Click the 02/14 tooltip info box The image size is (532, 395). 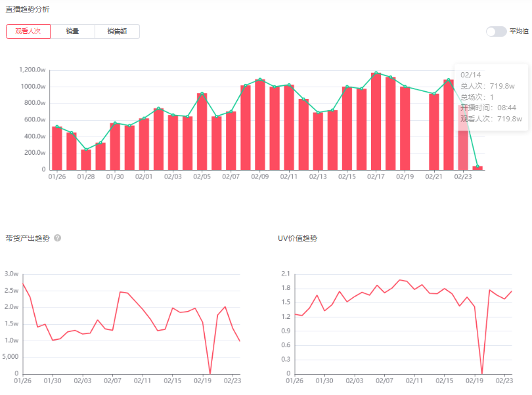pyautogui.click(x=491, y=96)
